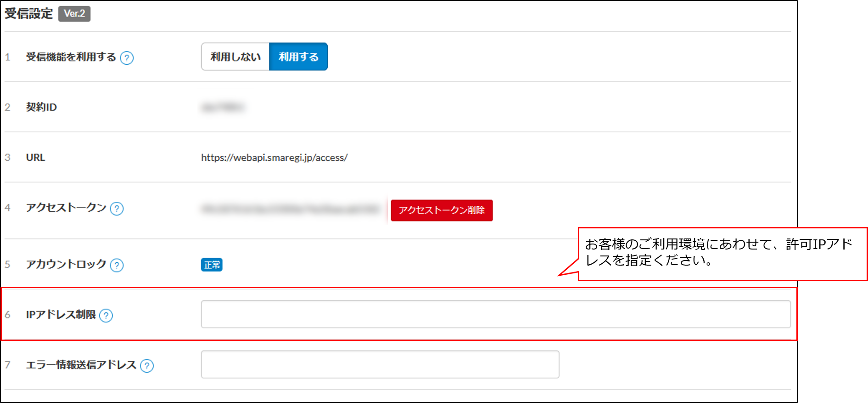Click the 受信設定 section heading
This screenshot has height=403, width=868.
[x=29, y=14]
